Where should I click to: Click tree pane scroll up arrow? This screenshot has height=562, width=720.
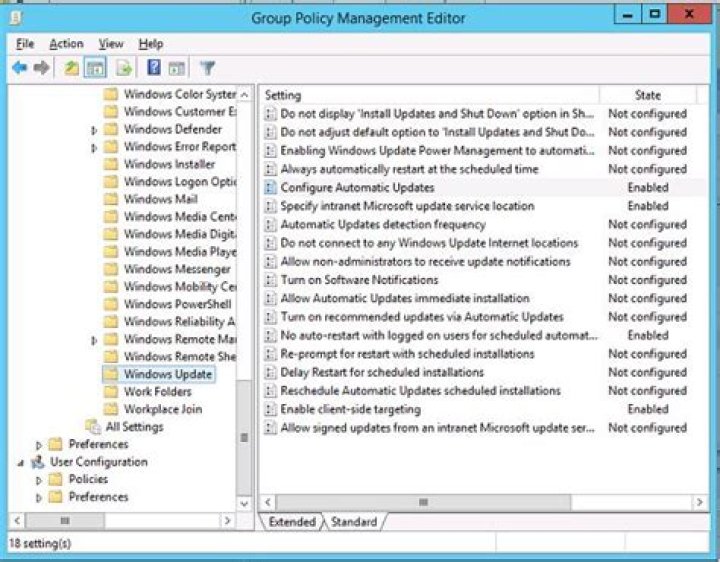pos(244,95)
